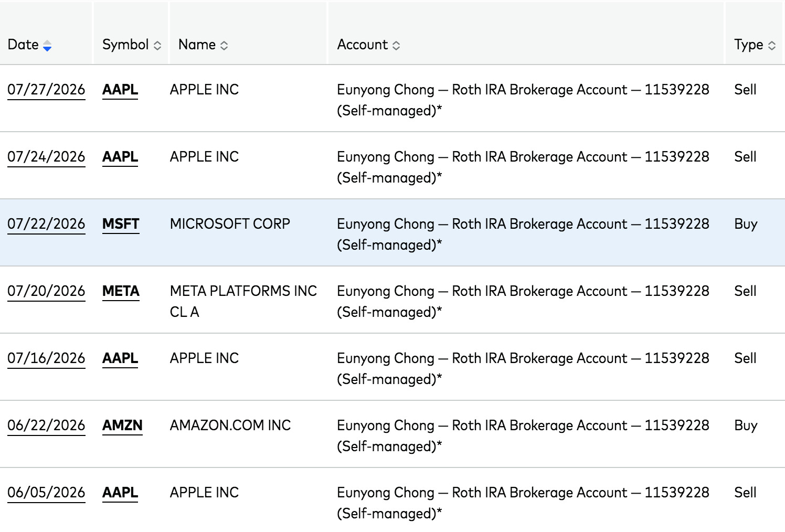Click Roth IRA account cell in MSFT row
785x532 pixels.
[x=523, y=235]
